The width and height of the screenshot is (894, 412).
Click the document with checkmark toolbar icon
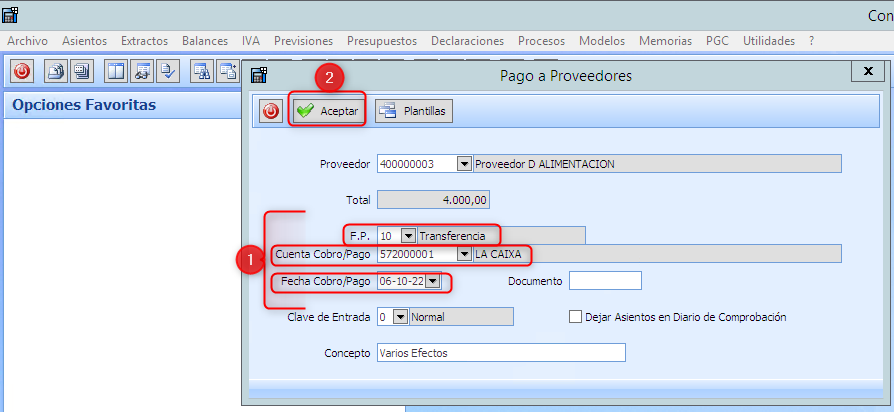tap(168, 71)
